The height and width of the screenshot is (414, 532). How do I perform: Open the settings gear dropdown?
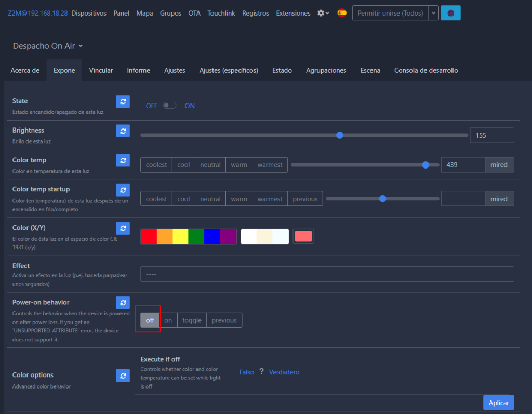323,13
